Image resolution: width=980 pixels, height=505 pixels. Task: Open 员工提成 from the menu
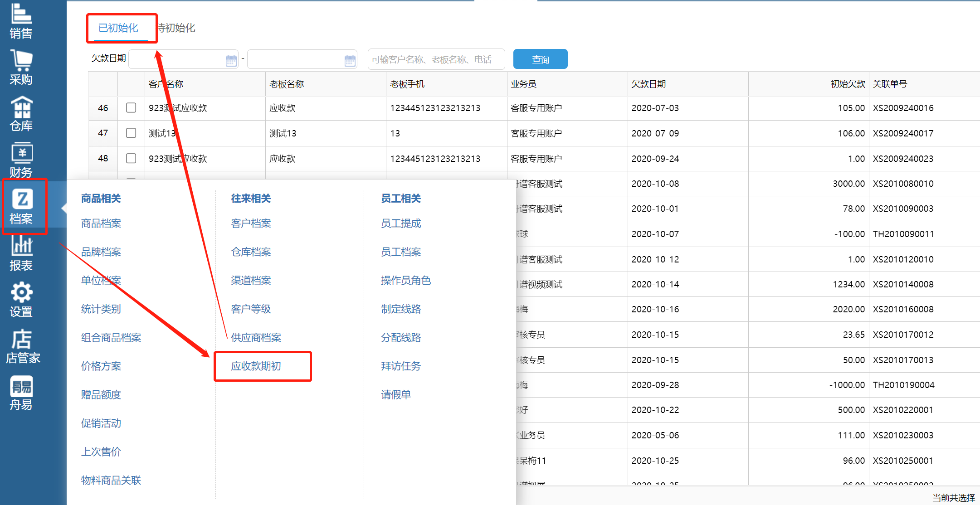tap(401, 223)
